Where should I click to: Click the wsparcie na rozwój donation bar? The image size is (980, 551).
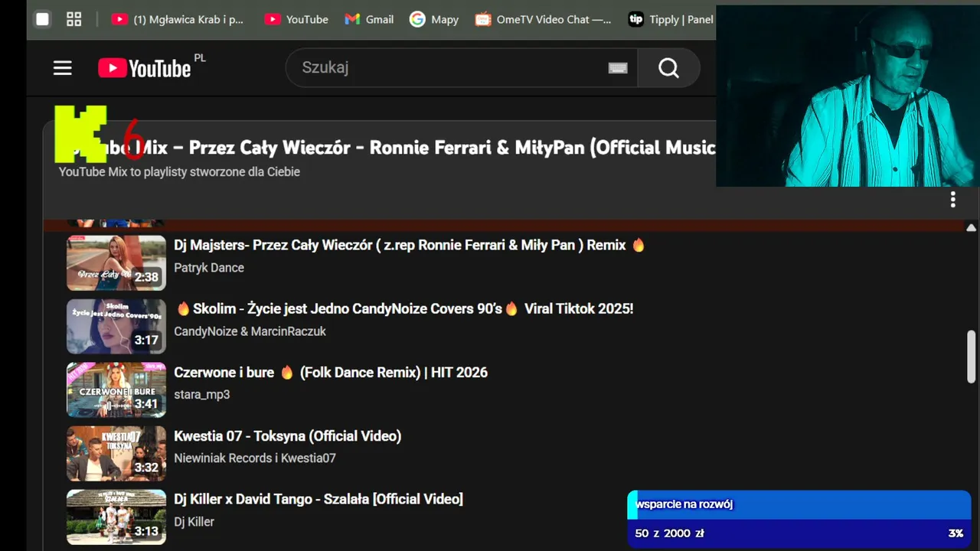coord(799,504)
